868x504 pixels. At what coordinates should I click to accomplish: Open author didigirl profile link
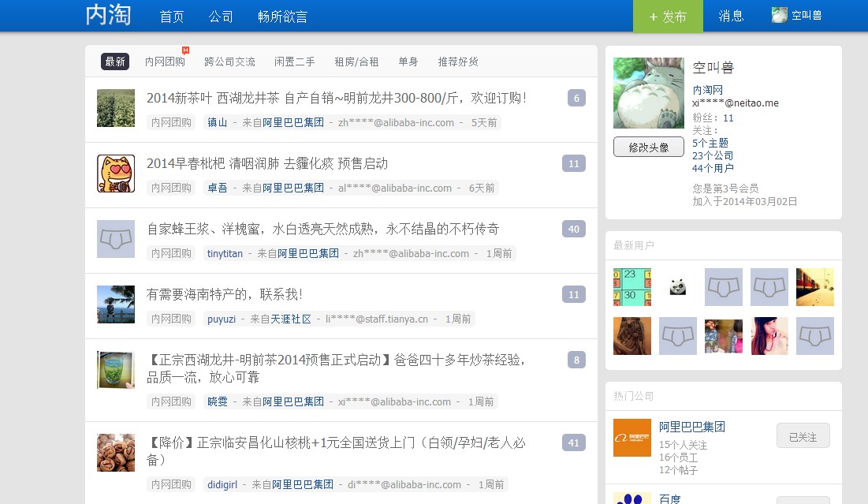tap(222, 484)
